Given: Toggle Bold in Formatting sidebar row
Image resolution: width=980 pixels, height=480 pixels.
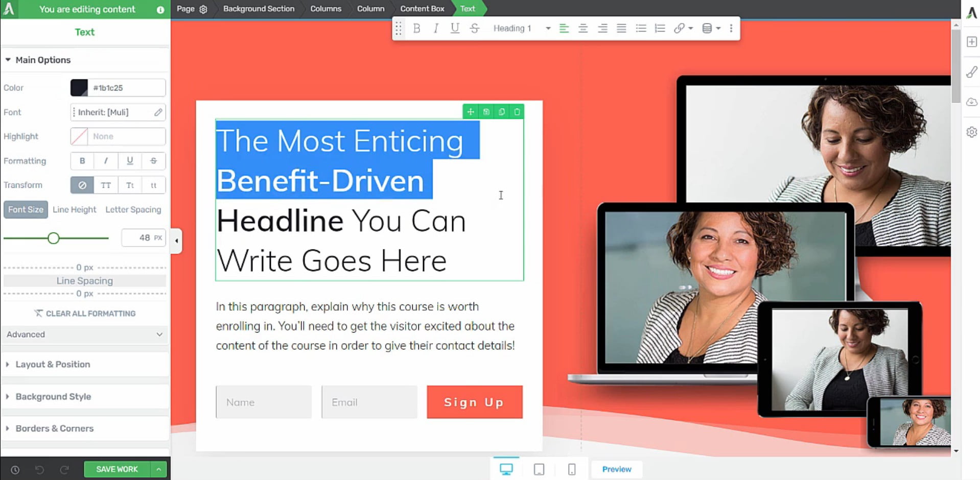Looking at the screenshot, I should pyautogui.click(x=82, y=161).
